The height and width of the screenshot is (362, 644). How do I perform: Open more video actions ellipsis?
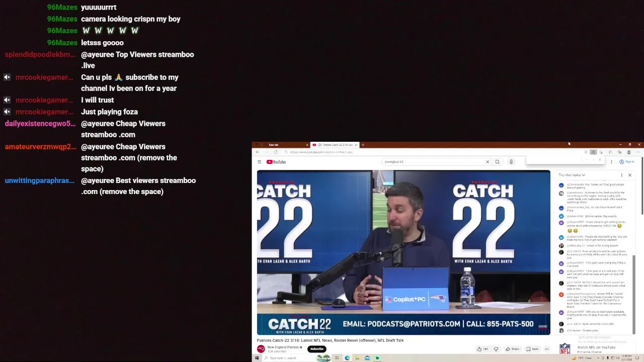pos(546,349)
